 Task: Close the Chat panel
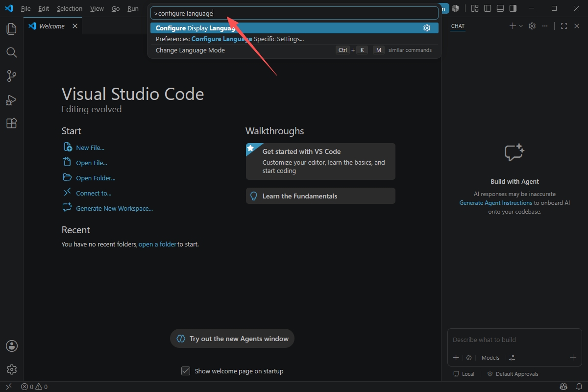tap(577, 26)
